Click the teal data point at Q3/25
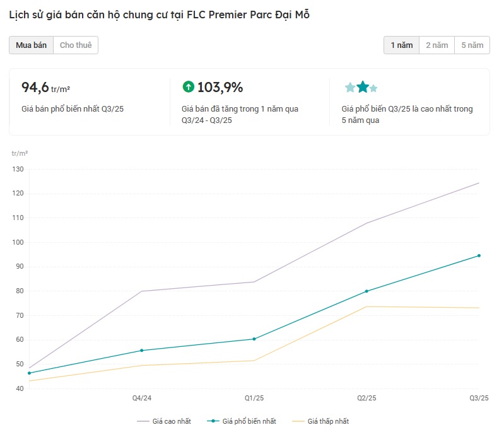The image size is (504, 437). point(479,255)
